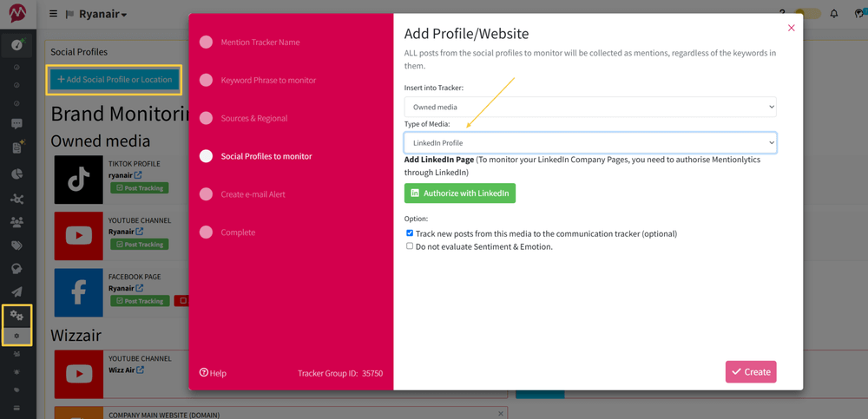Click the Mentionlytics logo icon
Image resolution: width=868 pixels, height=419 pixels.
click(17, 13)
